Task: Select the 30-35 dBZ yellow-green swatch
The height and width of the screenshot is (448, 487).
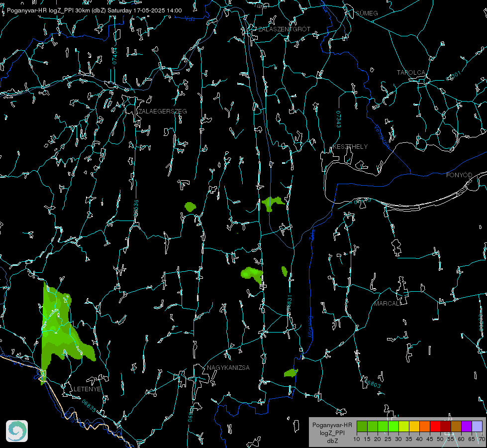Action: point(404,426)
